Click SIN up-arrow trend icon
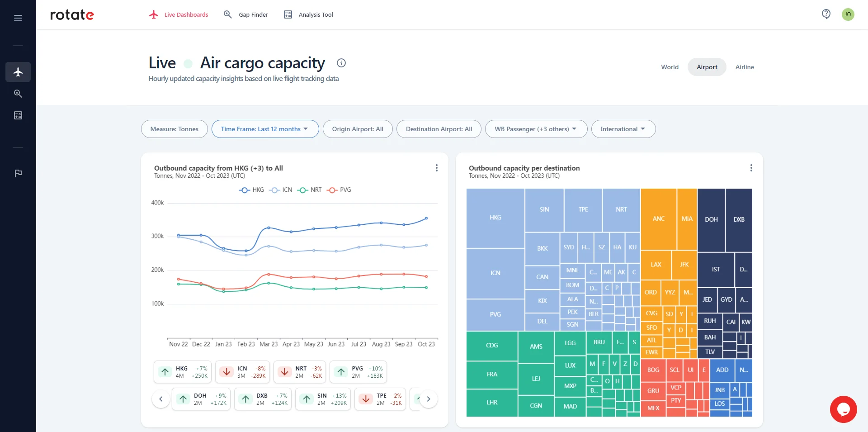Viewport: 868px width, 432px height. click(x=307, y=399)
